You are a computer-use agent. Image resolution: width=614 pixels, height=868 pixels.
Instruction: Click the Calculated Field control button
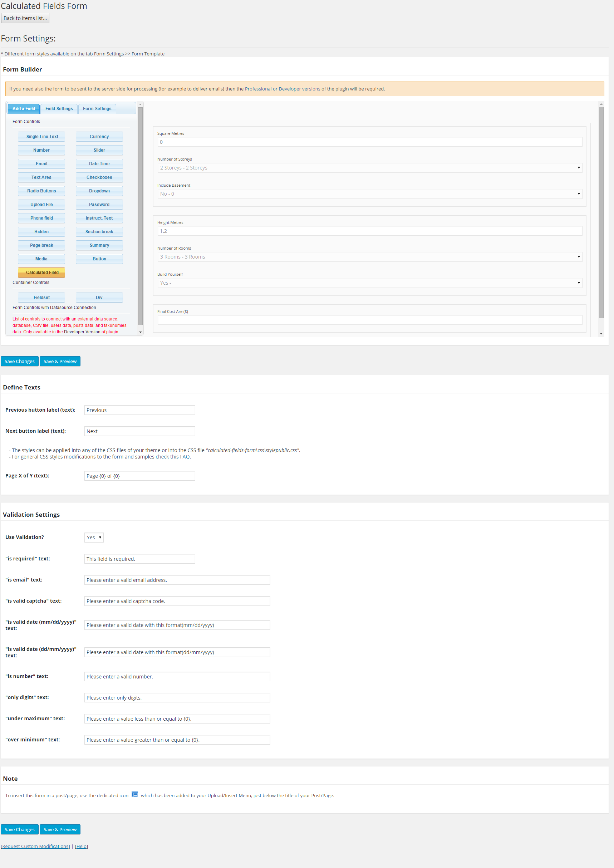point(41,272)
